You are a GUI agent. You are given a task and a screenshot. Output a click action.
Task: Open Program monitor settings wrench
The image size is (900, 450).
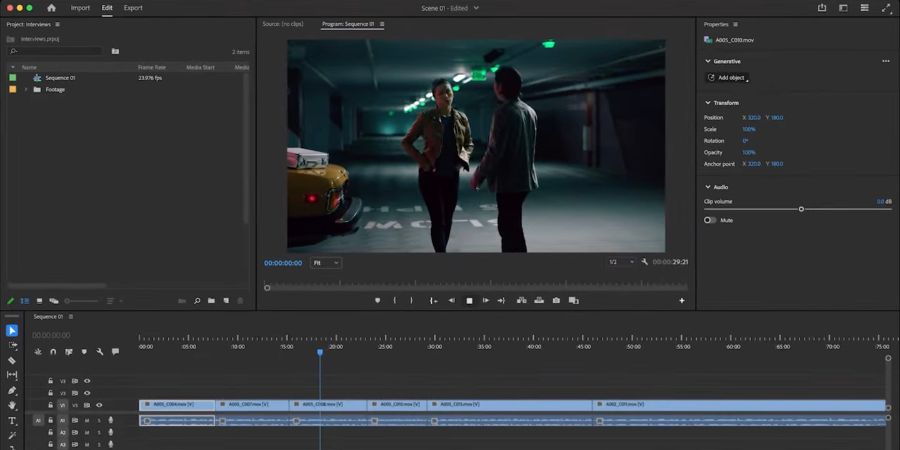pos(645,262)
